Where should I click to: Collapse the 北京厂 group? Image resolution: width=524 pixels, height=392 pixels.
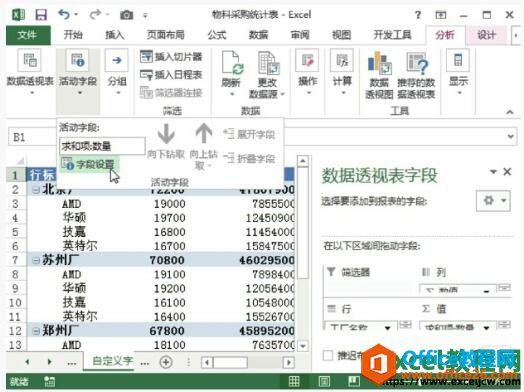tap(35, 189)
